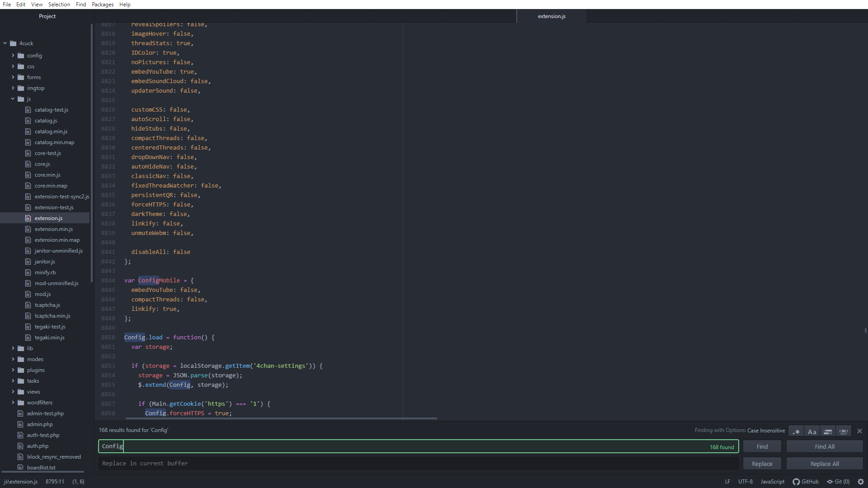Toggle the regex search option
The height and width of the screenshot is (488, 868).
(x=796, y=432)
